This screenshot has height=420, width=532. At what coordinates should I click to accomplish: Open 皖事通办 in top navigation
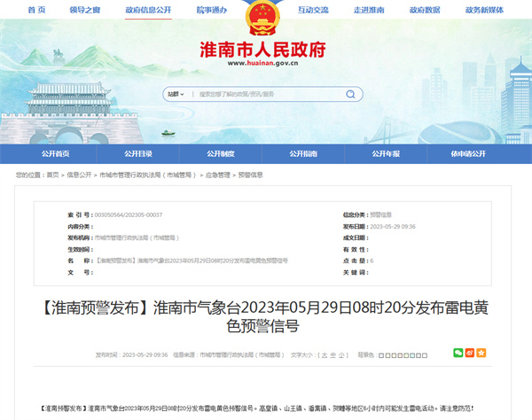(211, 10)
